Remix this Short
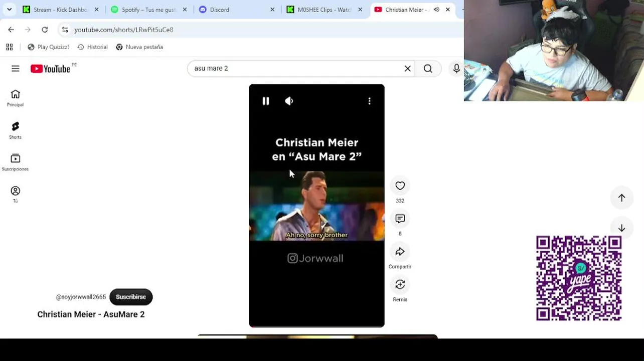644x361 pixels. 400,285
